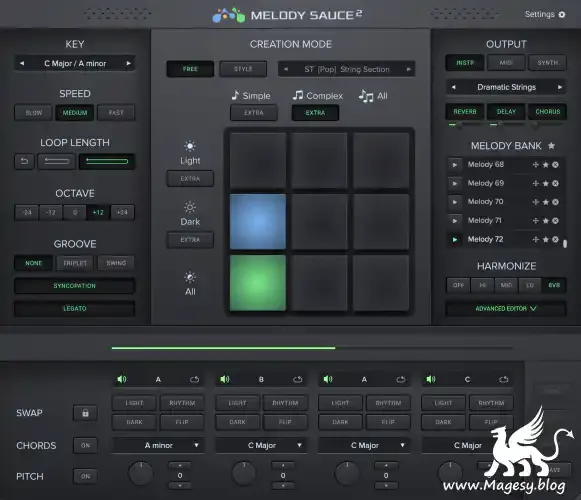Toggle the Swap lock icon
This screenshot has height=500, width=581.
pos(85,413)
